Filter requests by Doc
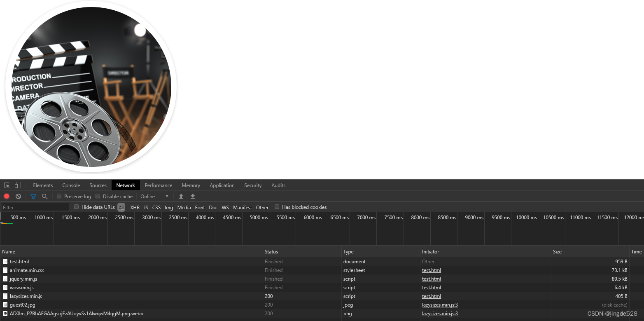Screen dimensions: 644x321 [x=213, y=207]
